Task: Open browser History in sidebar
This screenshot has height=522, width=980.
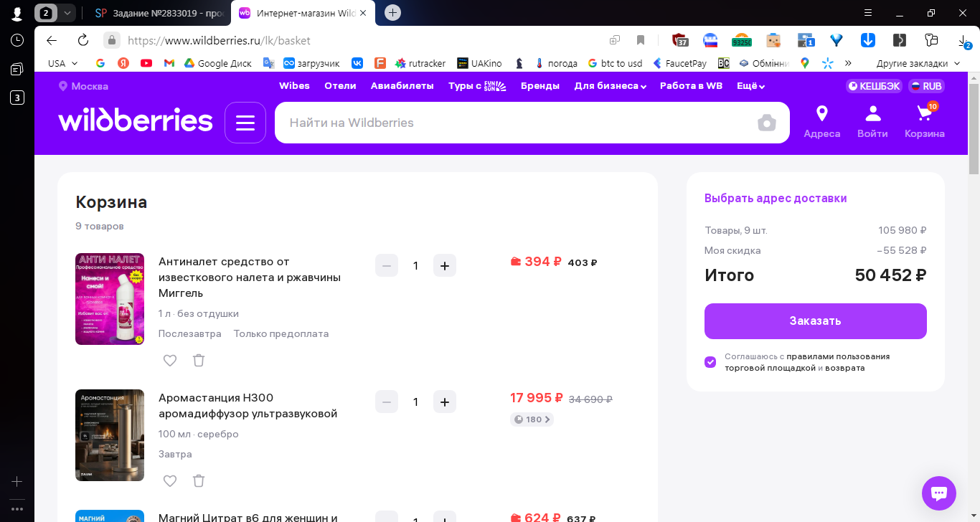Action: tap(17, 41)
